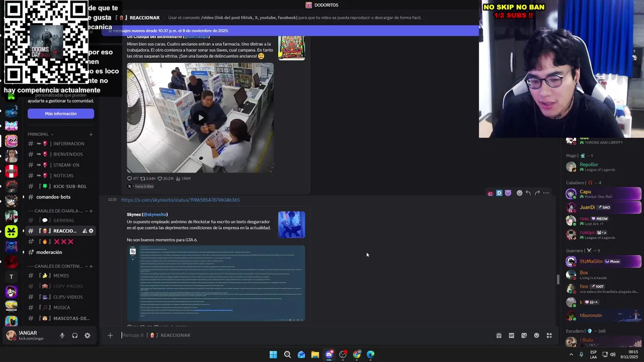Open the BIENVENIDOS channel
The image size is (644, 362).
pyautogui.click(x=60, y=154)
